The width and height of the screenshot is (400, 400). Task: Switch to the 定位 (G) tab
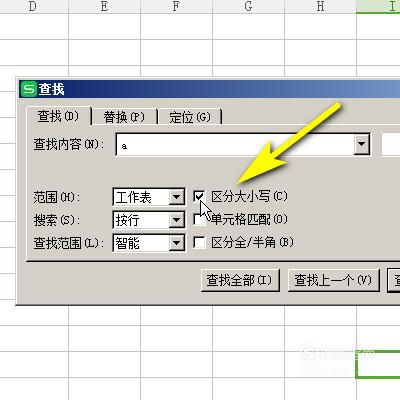[189, 117]
